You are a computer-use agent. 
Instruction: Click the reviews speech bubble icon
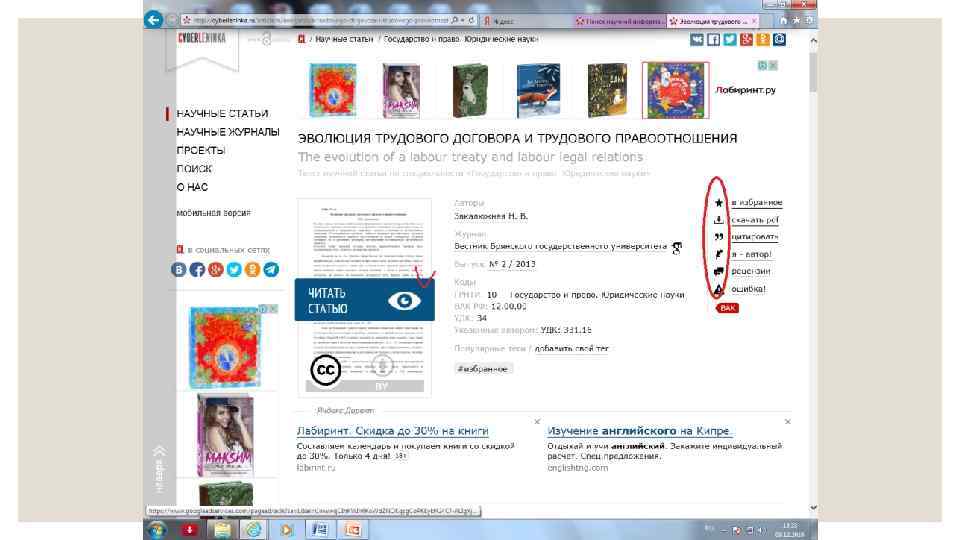click(x=719, y=271)
